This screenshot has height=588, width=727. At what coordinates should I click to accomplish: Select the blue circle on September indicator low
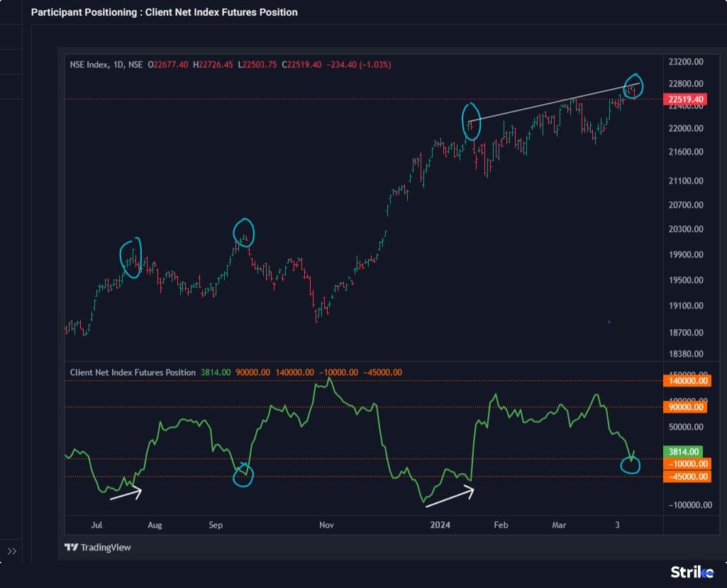tap(243, 475)
